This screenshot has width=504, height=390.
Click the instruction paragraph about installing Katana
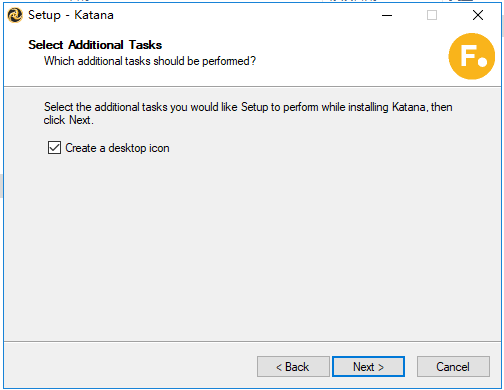point(248,113)
